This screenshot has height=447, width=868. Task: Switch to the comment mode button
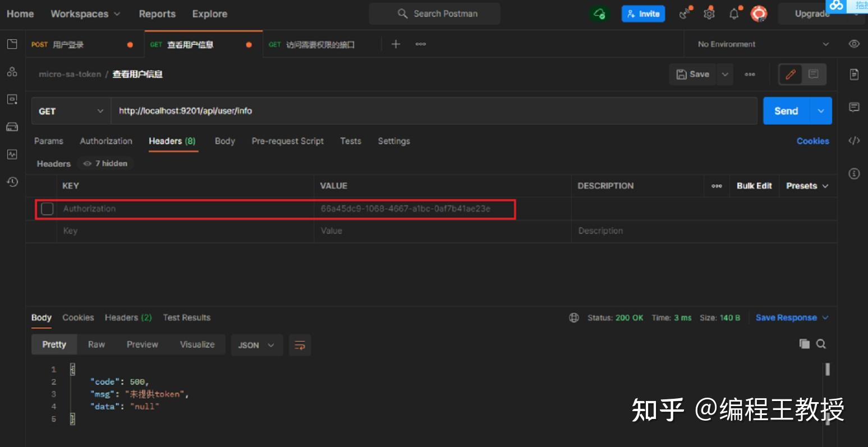click(x=814, y=74)
